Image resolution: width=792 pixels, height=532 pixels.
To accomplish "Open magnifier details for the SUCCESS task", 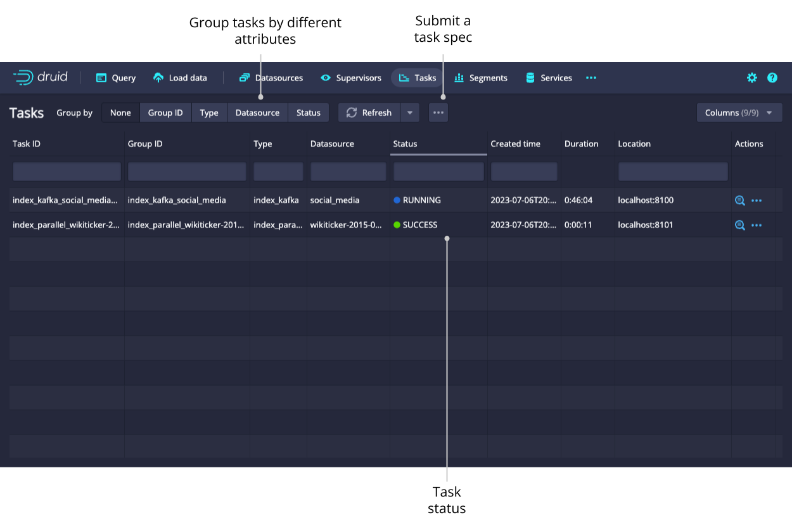I will click(x=739, y=225).
